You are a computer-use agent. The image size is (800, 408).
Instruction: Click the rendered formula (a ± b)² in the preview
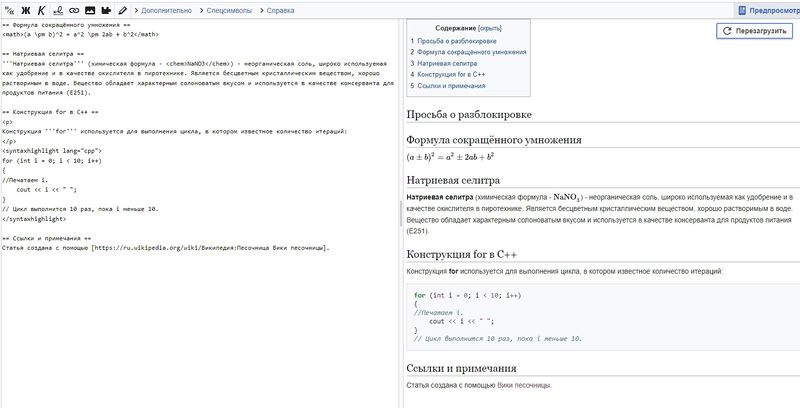[451, 157]
